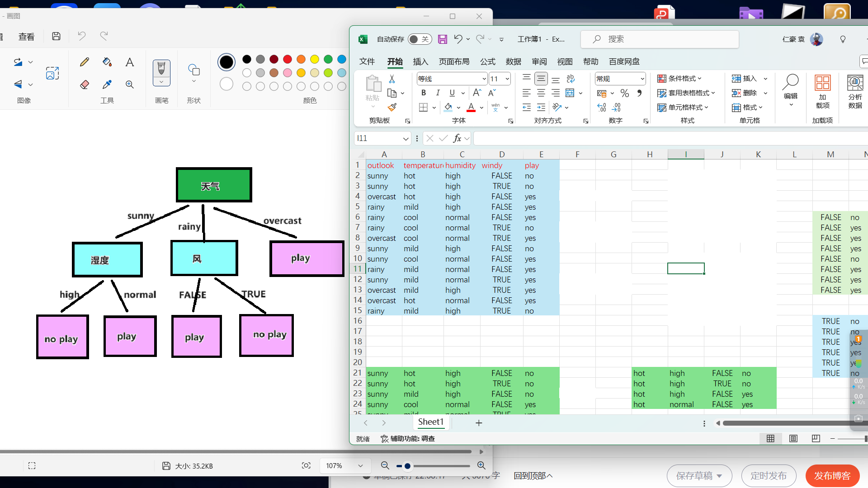Click the save draft button
This screenshot has height=488, width=868.
pos(699,476)
